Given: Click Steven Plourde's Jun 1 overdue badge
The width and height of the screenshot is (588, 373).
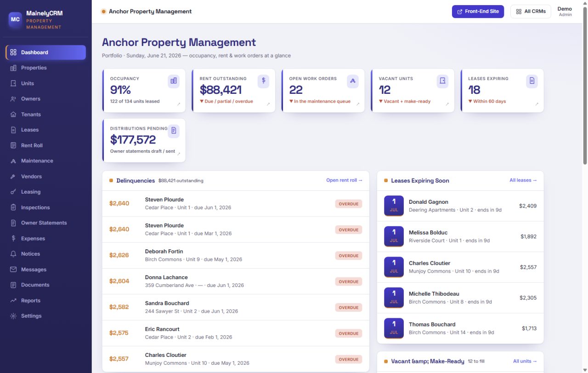Looking at the screenshot, I should coord(349,204).
